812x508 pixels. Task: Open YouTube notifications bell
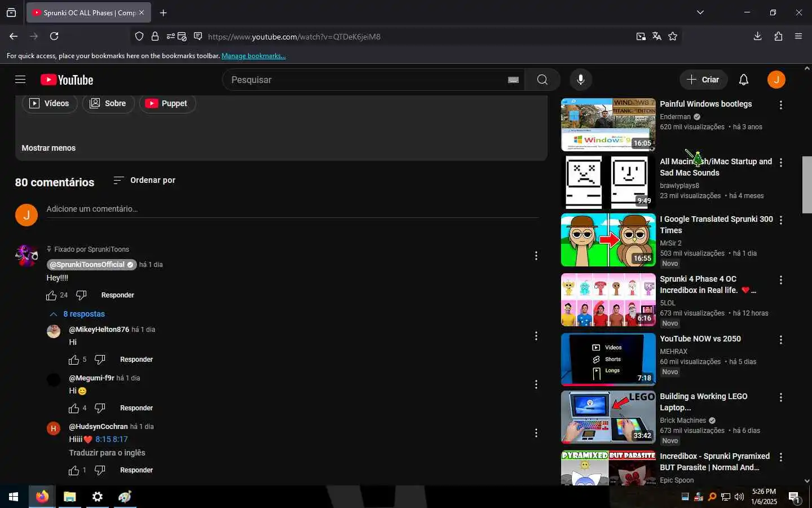click(x=744, y=80)
